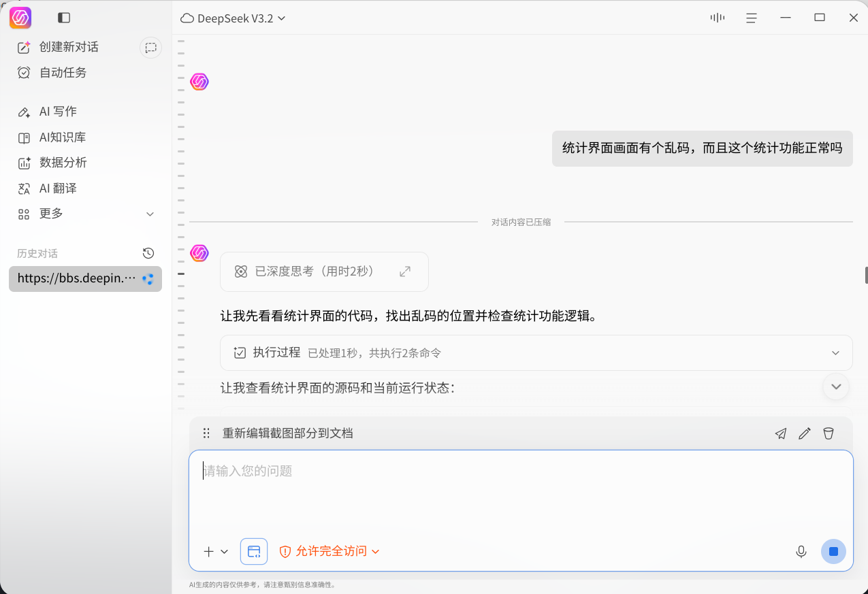This screenshot has width=868, height=594.
Task: Jump to bottom with the round down-arrow button
Action: [x=836, y=386]
